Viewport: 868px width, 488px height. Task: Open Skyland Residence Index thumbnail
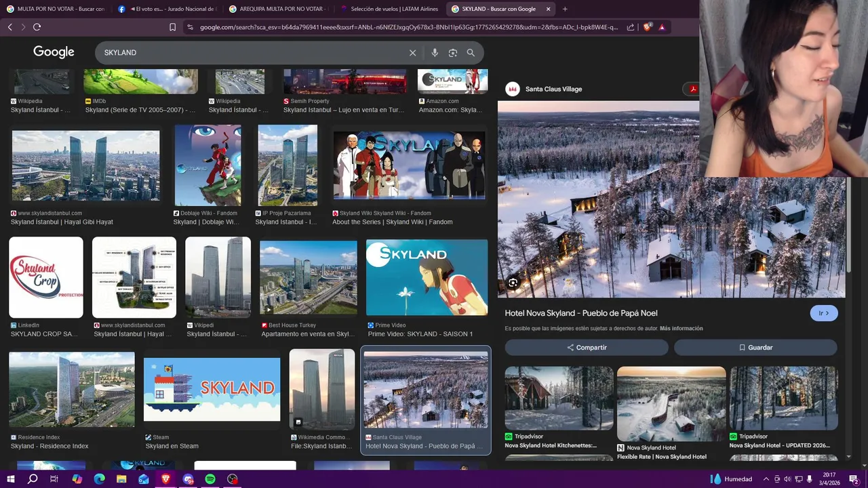point(72,390)
